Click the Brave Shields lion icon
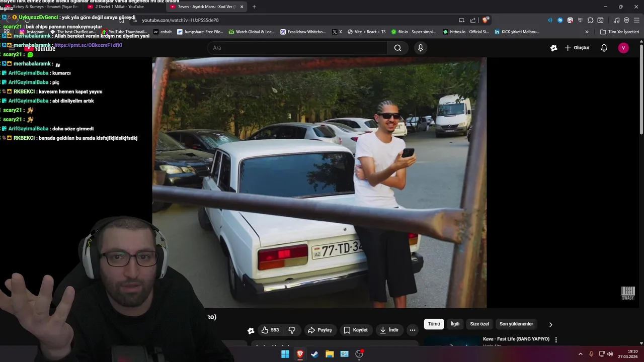The height and width of the screenshot is (362, 644). [485, 20]
